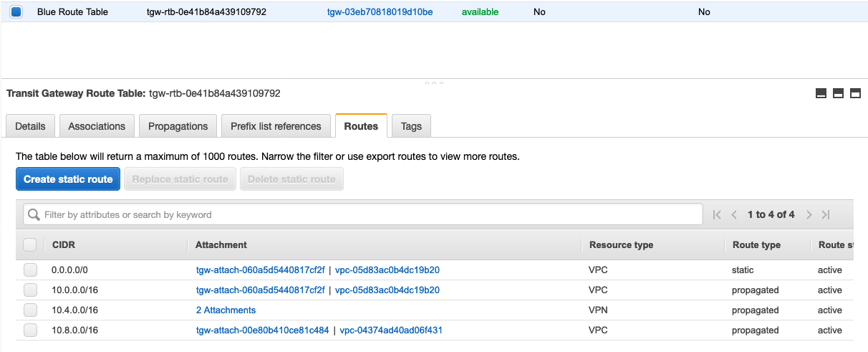The image size is (868, 352).
Task: Open transit gateway tgw-03eb70818019d10be link
Action: [380, 12]
